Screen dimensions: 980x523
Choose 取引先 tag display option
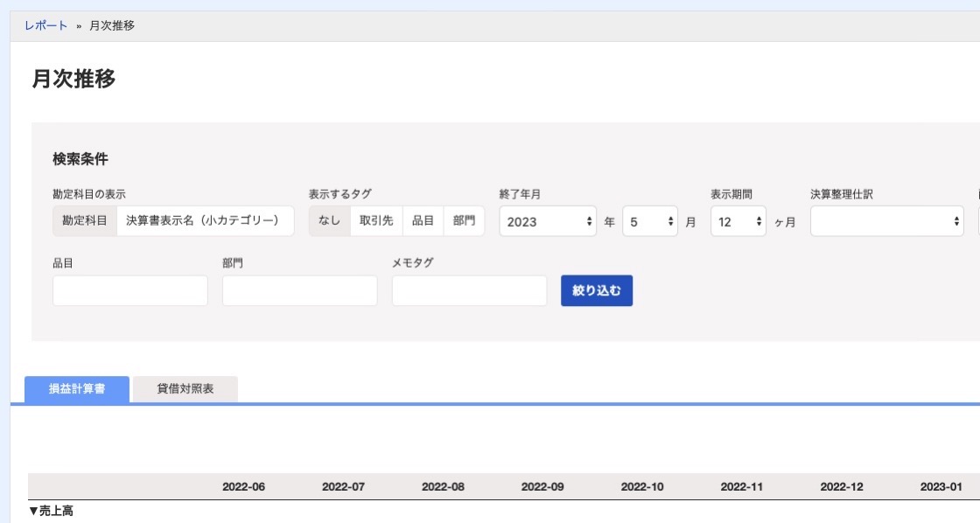(376, 220)
